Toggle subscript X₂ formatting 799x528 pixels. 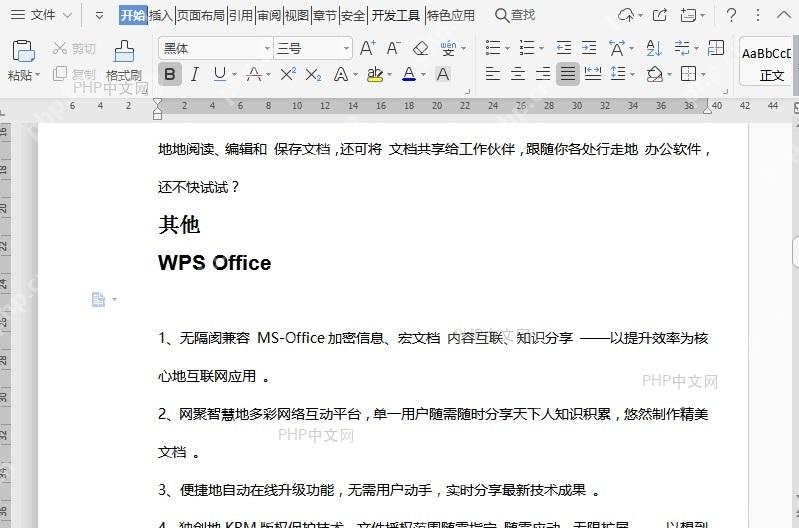[313, 75]
